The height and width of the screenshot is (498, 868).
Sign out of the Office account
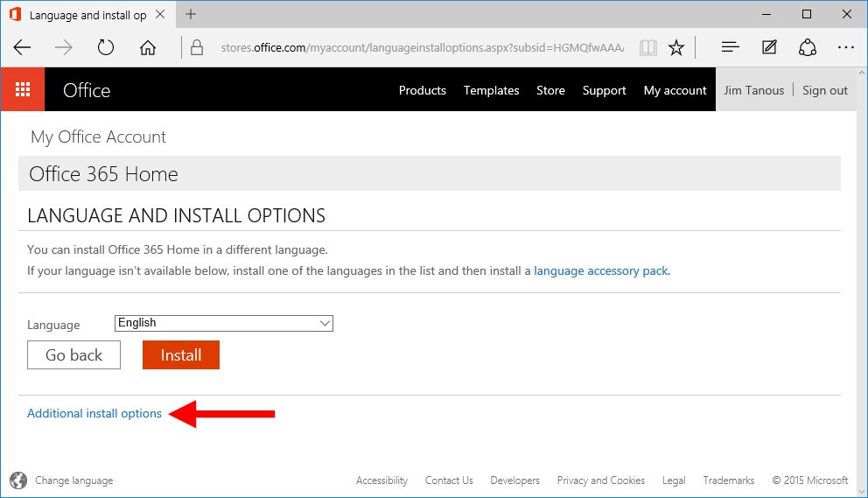(x=825, y=90)
